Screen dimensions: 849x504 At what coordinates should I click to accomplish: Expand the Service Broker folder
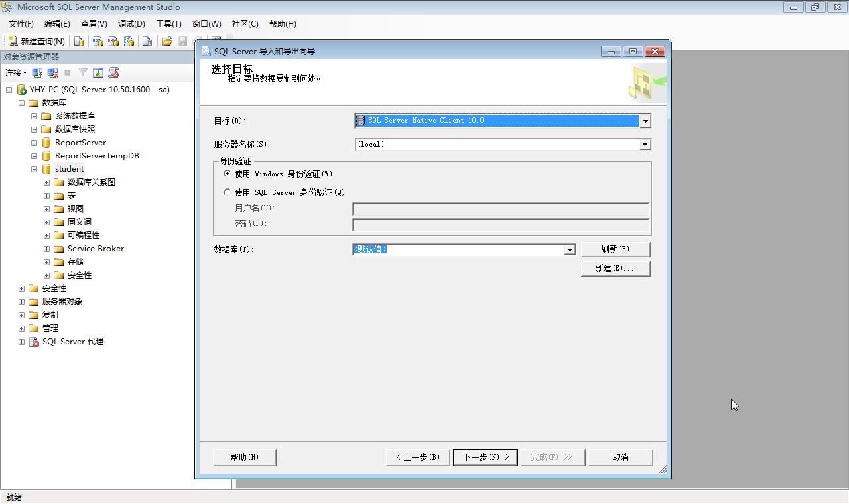tap(46, 249)
